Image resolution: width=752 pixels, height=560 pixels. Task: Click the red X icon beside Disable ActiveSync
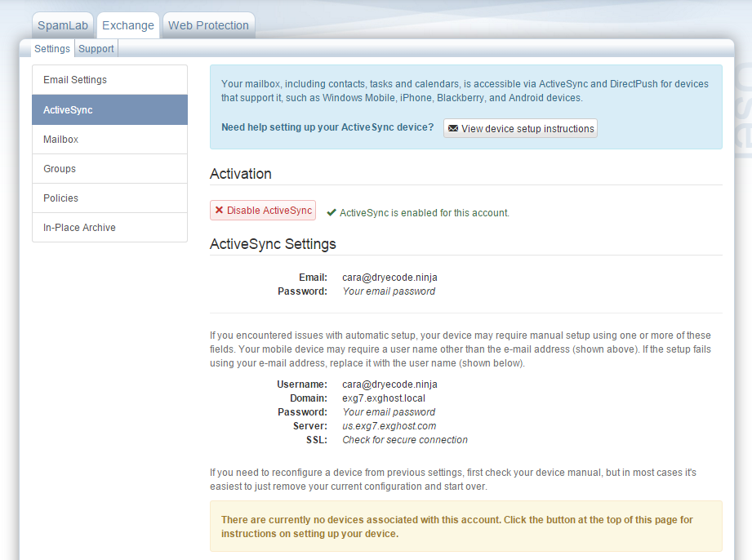click(x=219, y=211)
